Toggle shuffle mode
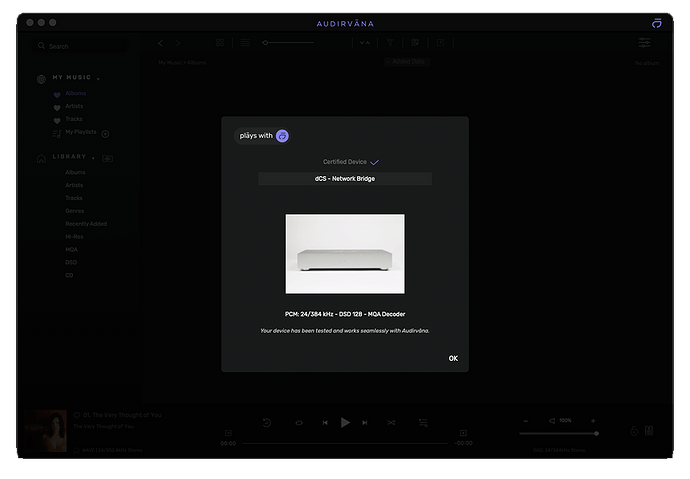Screen dimensions: 690x479 tap(391, 423)
